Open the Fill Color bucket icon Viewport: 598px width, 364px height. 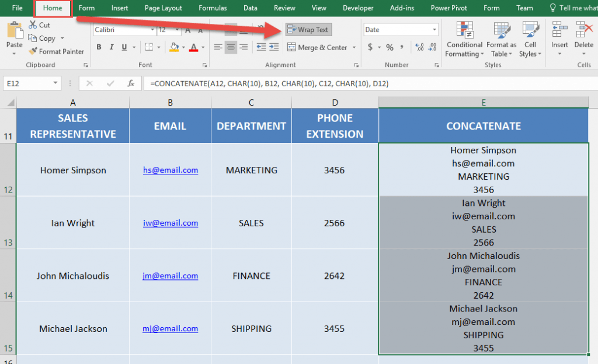(173, 47)
